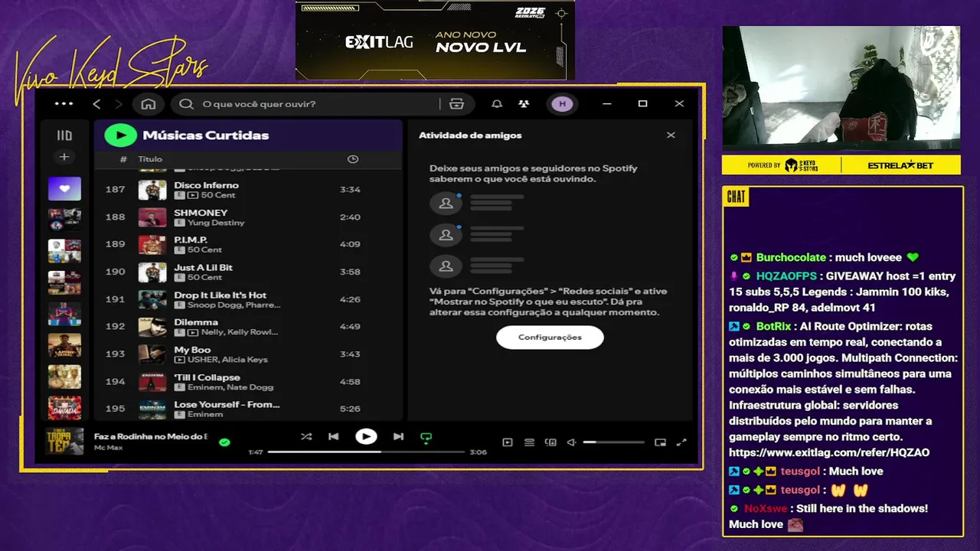Viewport: 980px width, 551px height.
Task: Seek on the song progress bar
Action: tap(366, 452)
